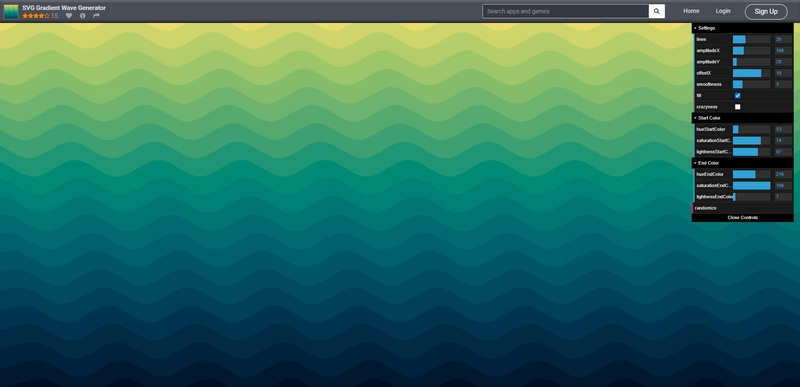
Task: Click Close Controls bar
Action: pyautogui.click(x=742, y=218)
